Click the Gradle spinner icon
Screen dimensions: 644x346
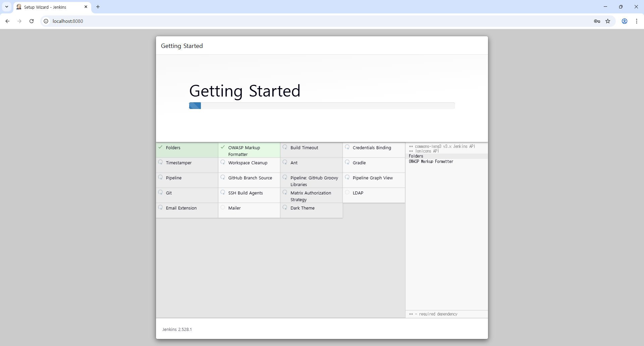pos(347,162)
